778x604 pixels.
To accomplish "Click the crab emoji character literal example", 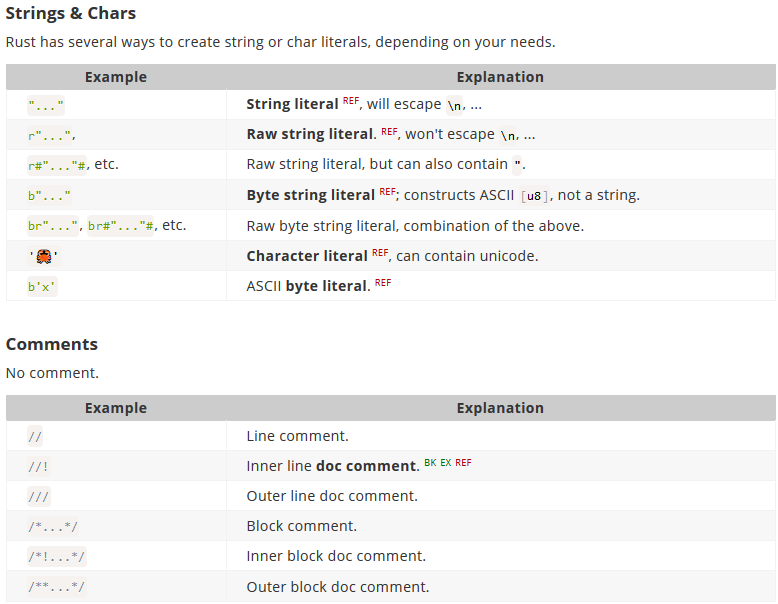I will click(44, 256).
